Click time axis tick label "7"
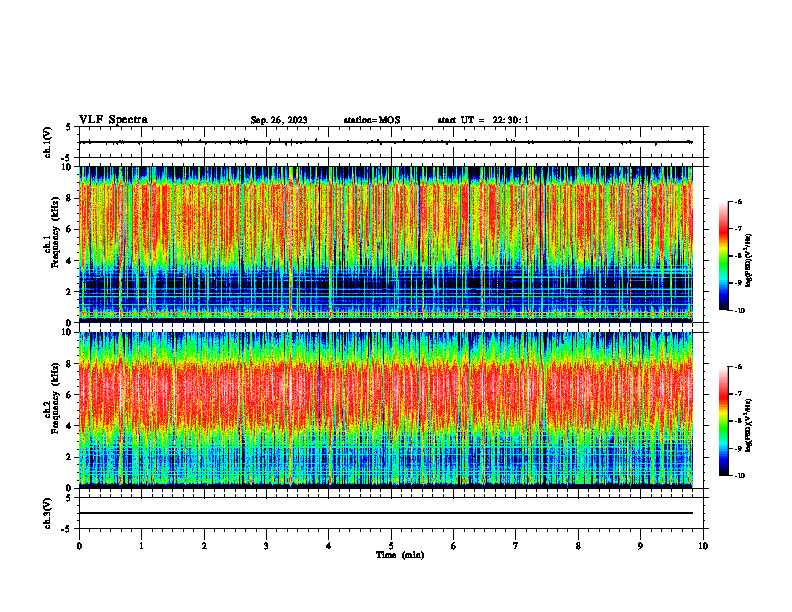 [516, 546]
